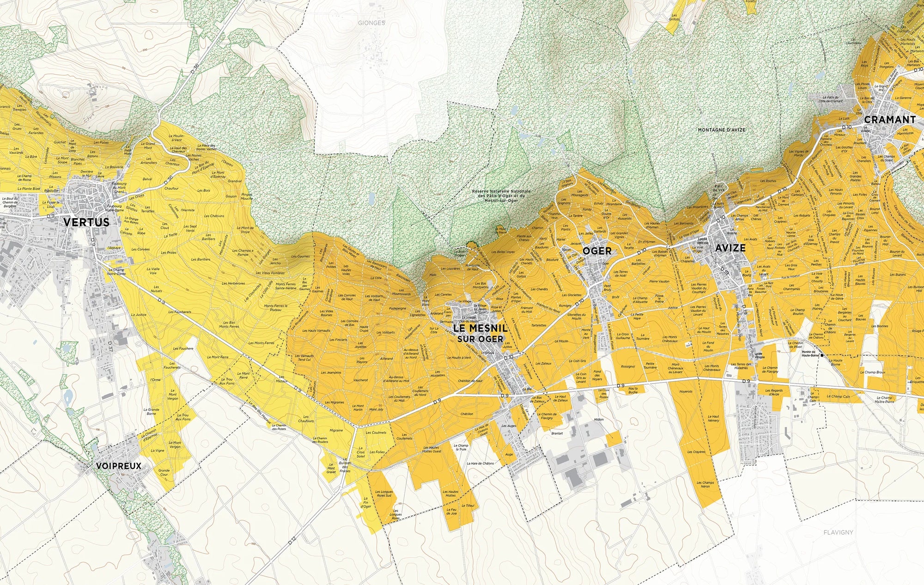Select the CRAMANT town label
924x585 pixels.
889,120
